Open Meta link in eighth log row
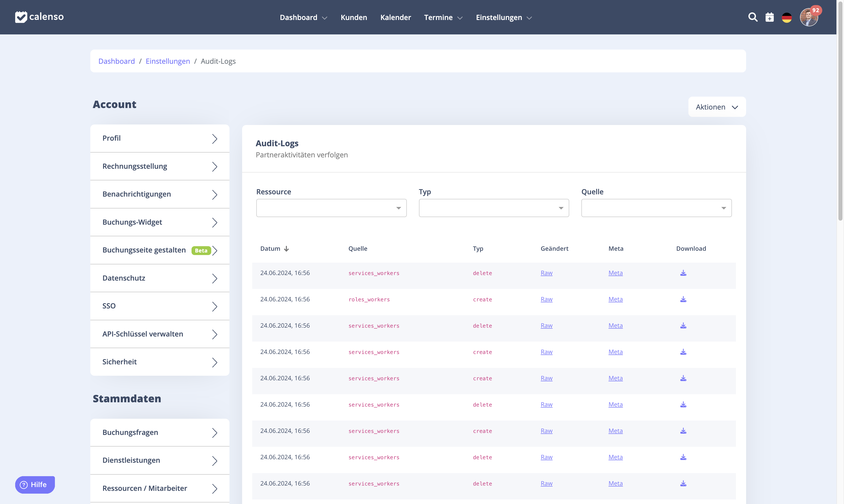 (615, 457)
